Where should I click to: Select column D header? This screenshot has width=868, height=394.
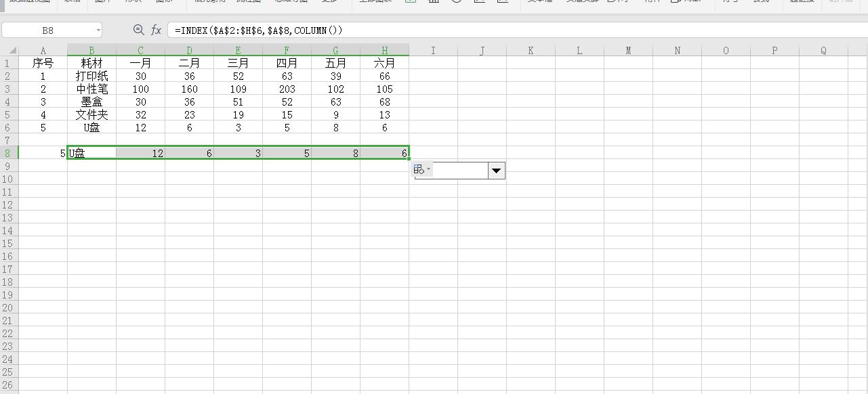(190, 51)
